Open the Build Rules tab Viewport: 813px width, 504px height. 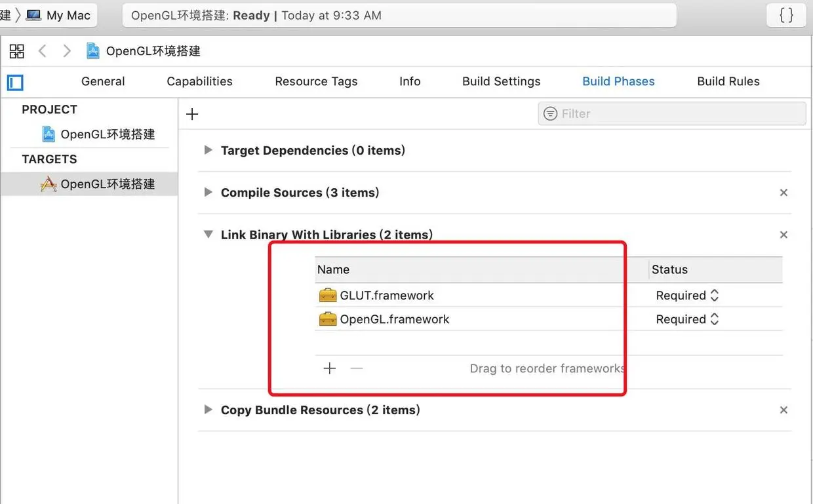728,81
